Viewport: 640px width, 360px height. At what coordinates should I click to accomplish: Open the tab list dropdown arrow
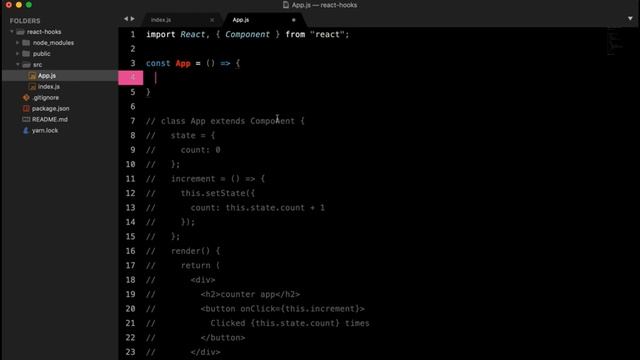coord(630,18)
